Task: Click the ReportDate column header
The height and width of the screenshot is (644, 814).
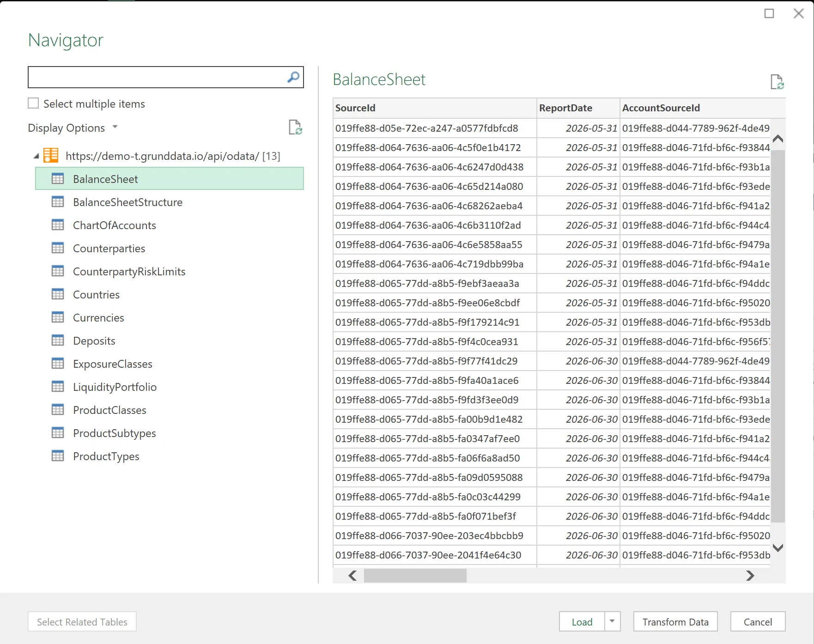Action: 578,108
